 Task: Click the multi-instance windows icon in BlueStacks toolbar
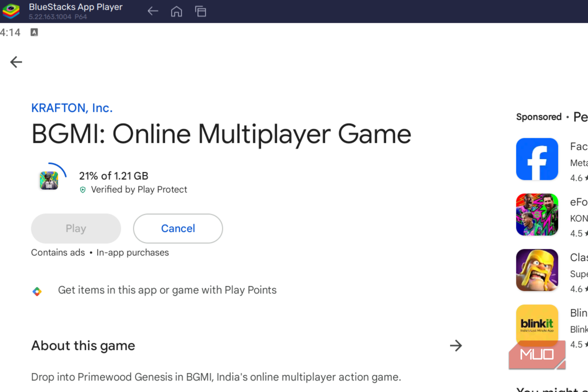201,11
